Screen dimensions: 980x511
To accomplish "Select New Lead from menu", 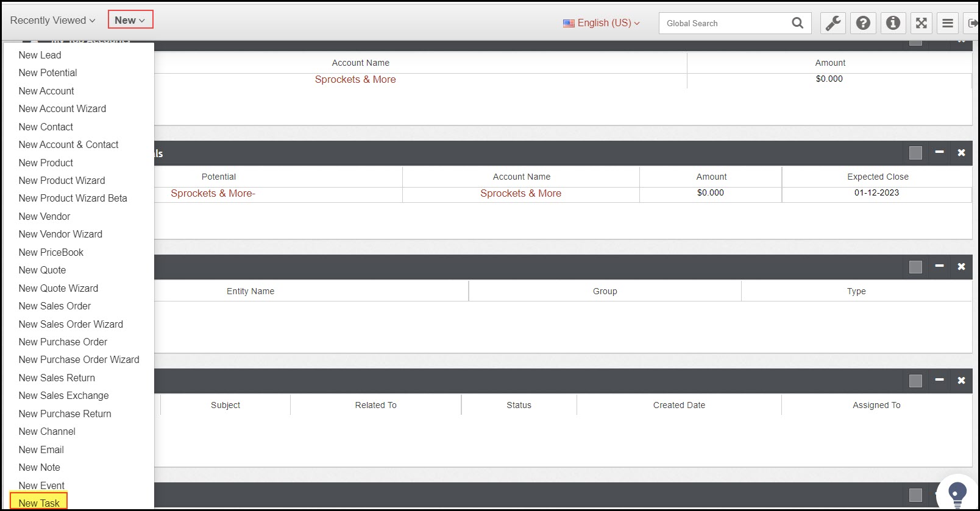I will (40, 55).
